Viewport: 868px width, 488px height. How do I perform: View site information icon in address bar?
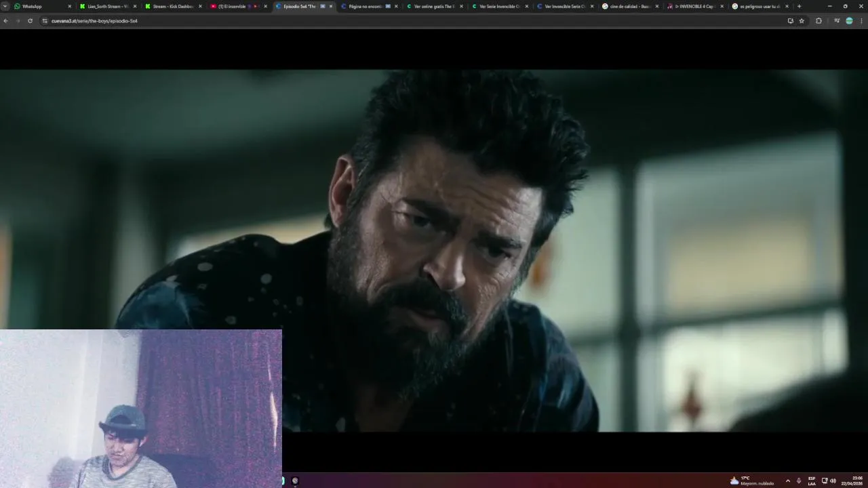[x=45, y=21]
